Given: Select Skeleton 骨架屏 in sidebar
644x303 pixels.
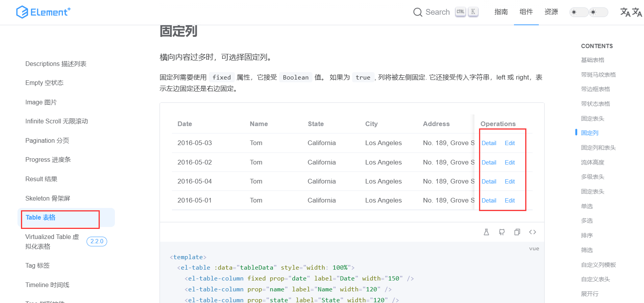Looking at the screenshot, I should click(48, 198).
